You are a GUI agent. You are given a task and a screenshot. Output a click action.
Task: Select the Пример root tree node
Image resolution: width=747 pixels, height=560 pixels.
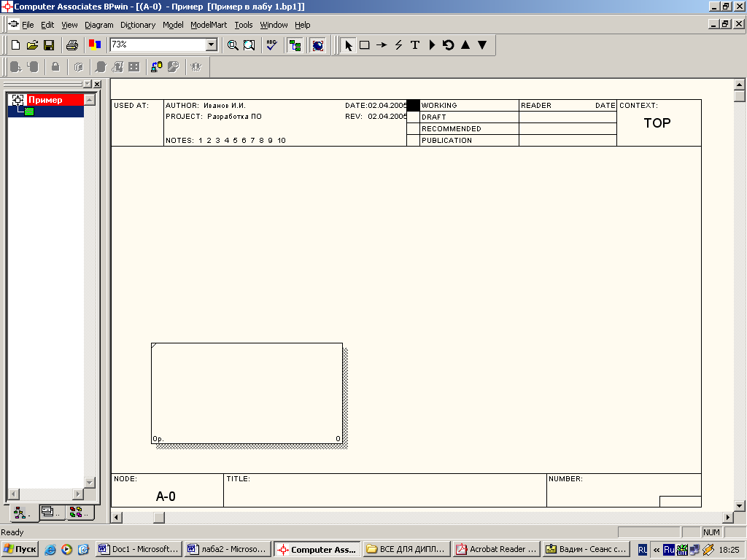[x=45, y=100]
